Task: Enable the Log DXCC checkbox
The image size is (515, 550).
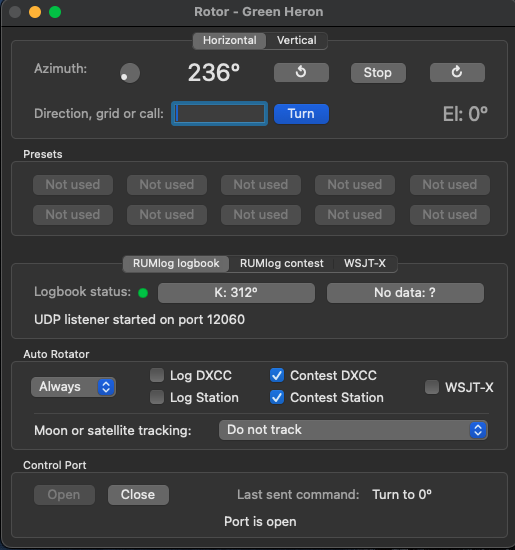Action: point(157,375)
